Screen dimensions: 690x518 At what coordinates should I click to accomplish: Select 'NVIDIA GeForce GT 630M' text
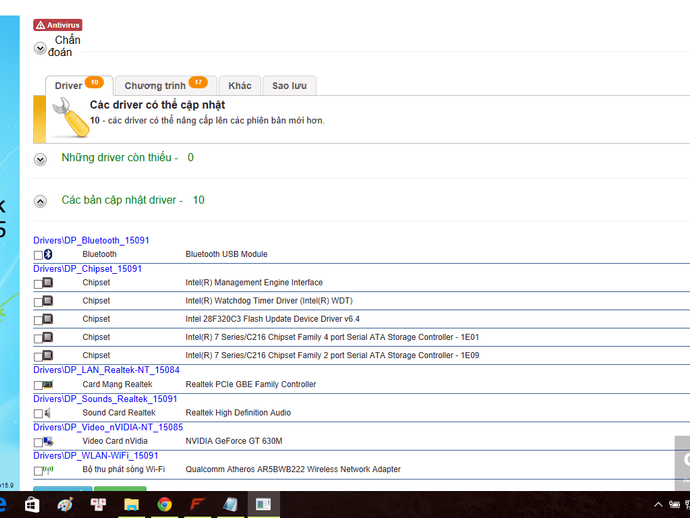coord(234,441)
